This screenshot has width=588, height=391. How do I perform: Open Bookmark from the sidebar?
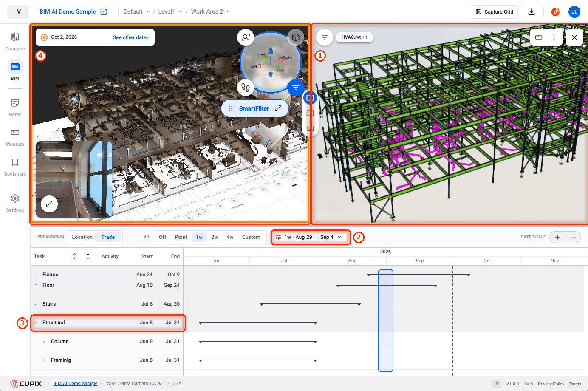pyautogui.click(x=15, y=167)
